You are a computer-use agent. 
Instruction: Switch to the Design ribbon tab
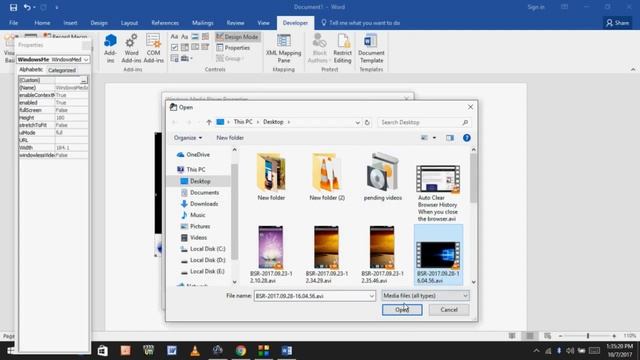pyautogui.click(x=99, y=23)
